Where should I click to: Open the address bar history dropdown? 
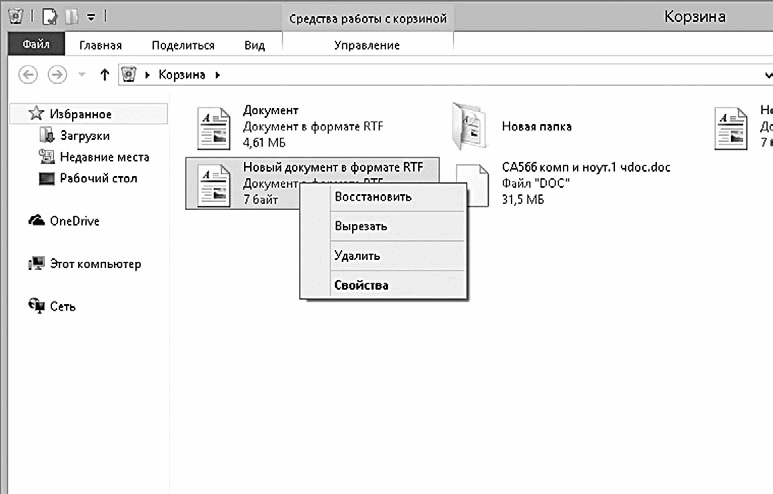768,75
